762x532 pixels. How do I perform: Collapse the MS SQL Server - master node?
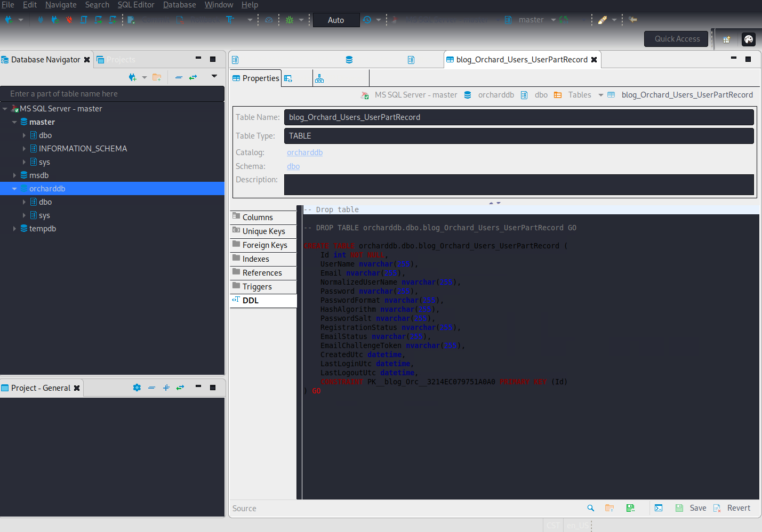[x=5, y=109]
